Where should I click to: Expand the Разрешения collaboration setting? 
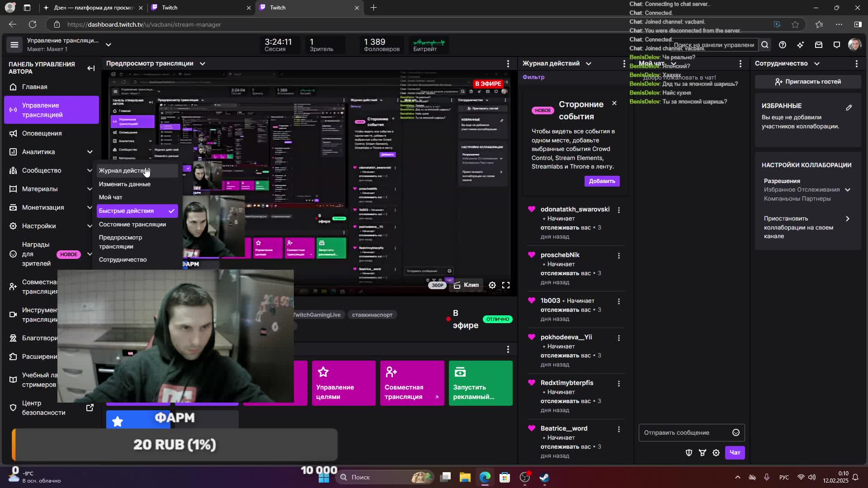pos(848,190)
